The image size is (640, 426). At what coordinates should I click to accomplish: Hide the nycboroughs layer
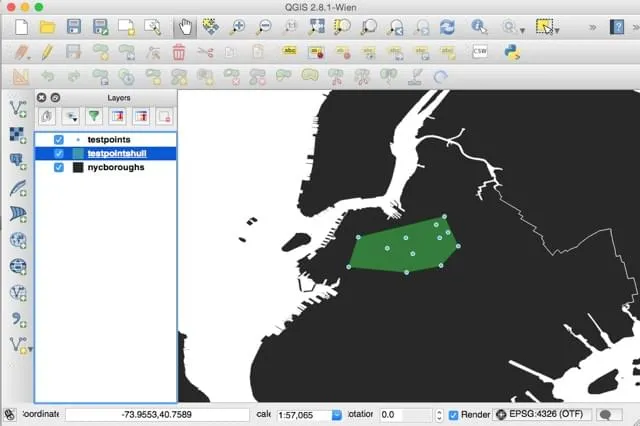coord(59,167)
